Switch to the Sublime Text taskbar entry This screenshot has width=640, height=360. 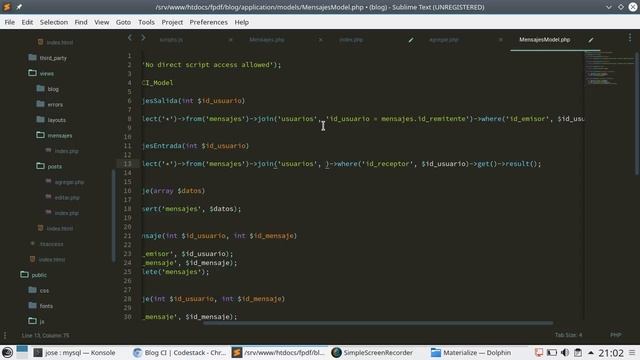279,353
